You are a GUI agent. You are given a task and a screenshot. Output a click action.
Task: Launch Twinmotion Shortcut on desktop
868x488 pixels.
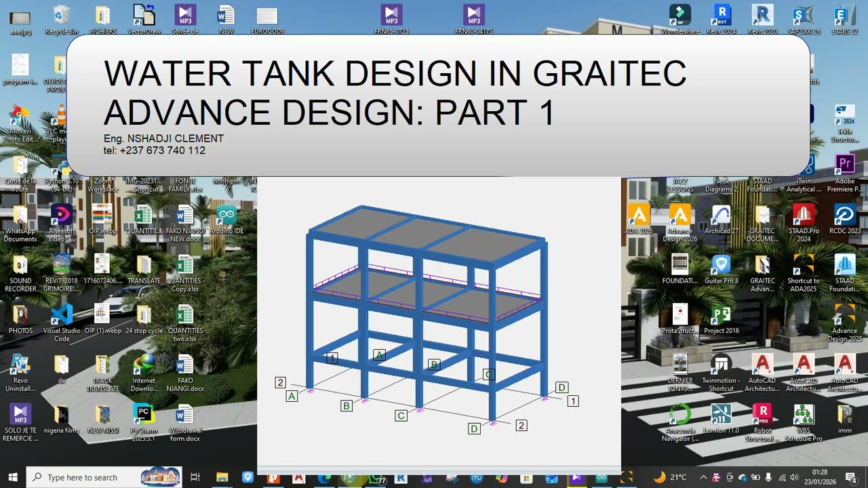[x=721, y=372]
